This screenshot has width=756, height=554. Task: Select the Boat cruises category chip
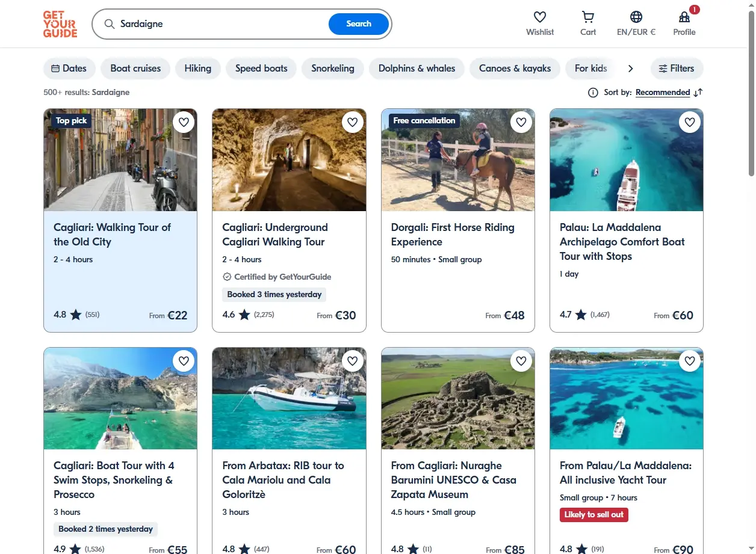coord(135,69)
